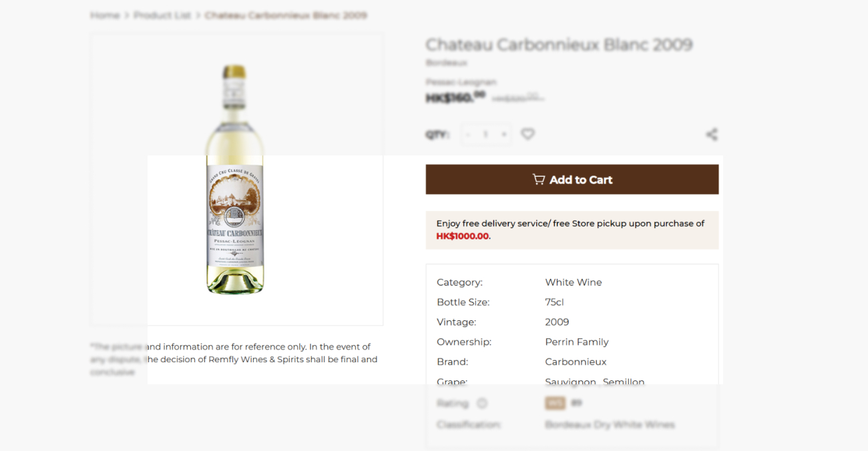Select the WS rating badge
This screenshot has height=451, width=868.
tap(555, 403)
